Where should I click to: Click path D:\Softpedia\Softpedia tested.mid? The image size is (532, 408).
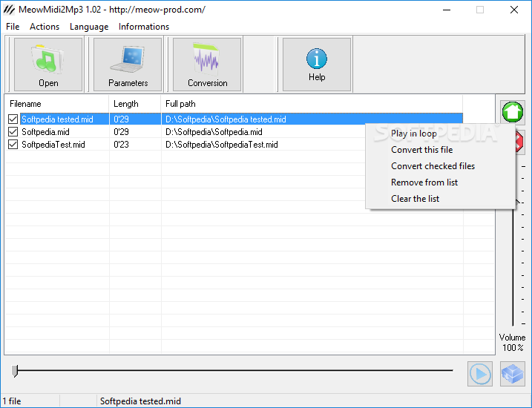[226, 119]
